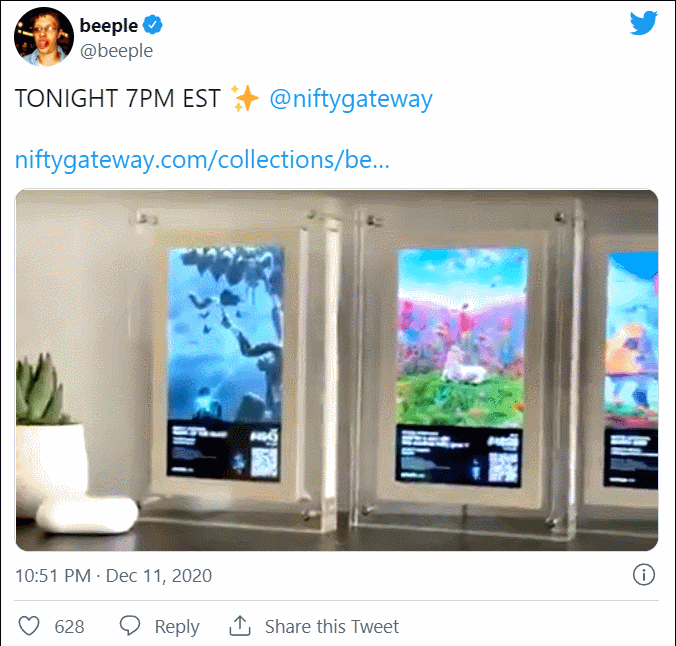Screen dimensions: 676x646
Task: Play the embedded tweet video
Action: click(x=337, y=370)
